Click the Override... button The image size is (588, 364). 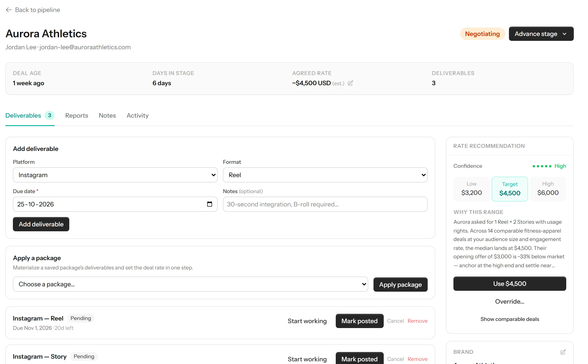tap(509, 302)
